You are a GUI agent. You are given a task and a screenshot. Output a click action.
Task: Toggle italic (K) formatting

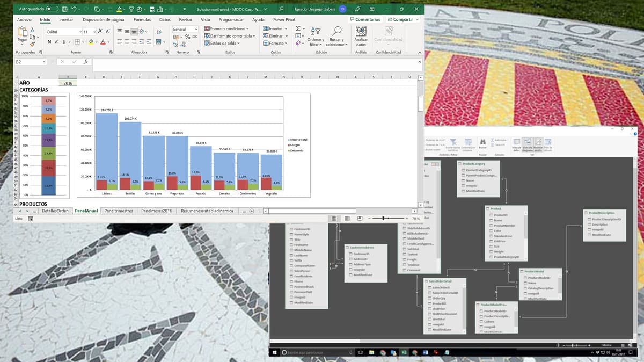tap(57, 42)
